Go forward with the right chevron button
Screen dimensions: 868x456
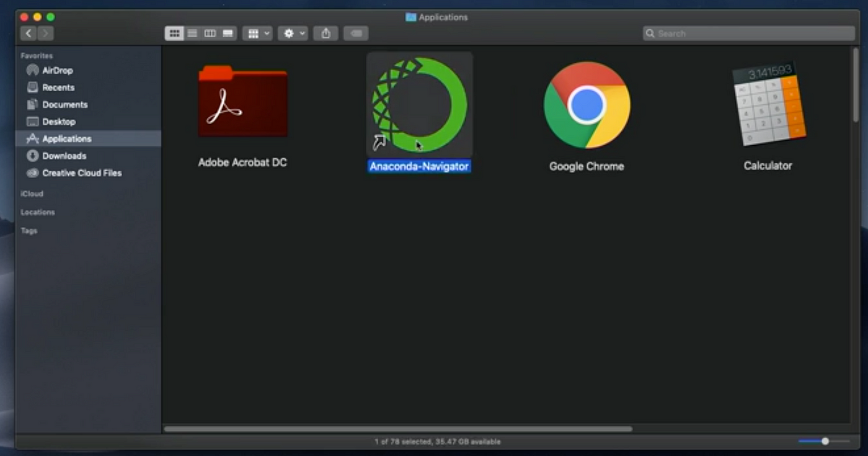tap(45, 34)
